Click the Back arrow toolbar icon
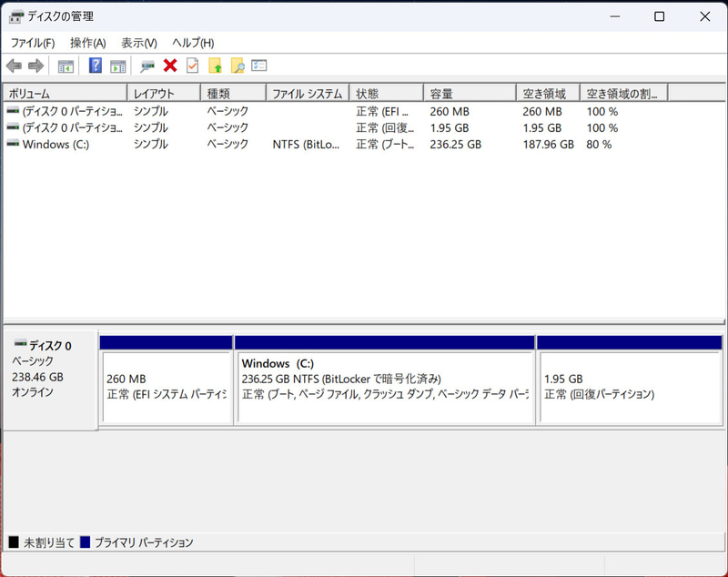Image resolution: width=728 pixels, height=577 pixels. tap(14, 66)
